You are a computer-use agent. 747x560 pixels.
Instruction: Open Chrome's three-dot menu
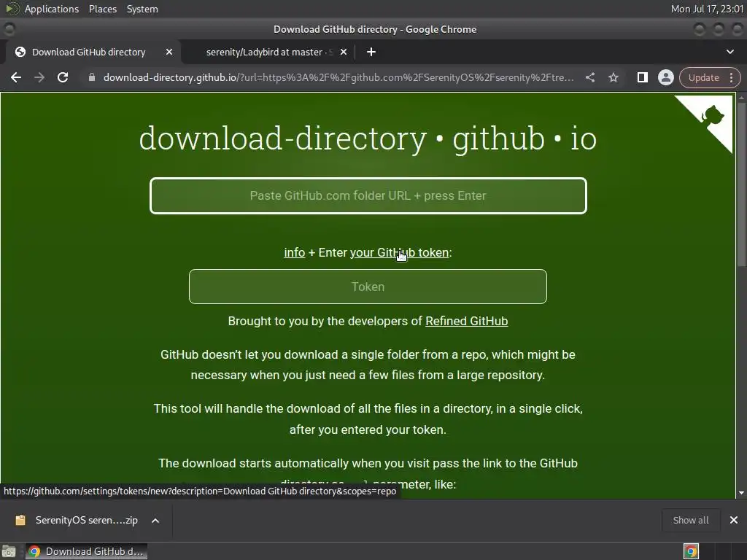coord(732,77)
